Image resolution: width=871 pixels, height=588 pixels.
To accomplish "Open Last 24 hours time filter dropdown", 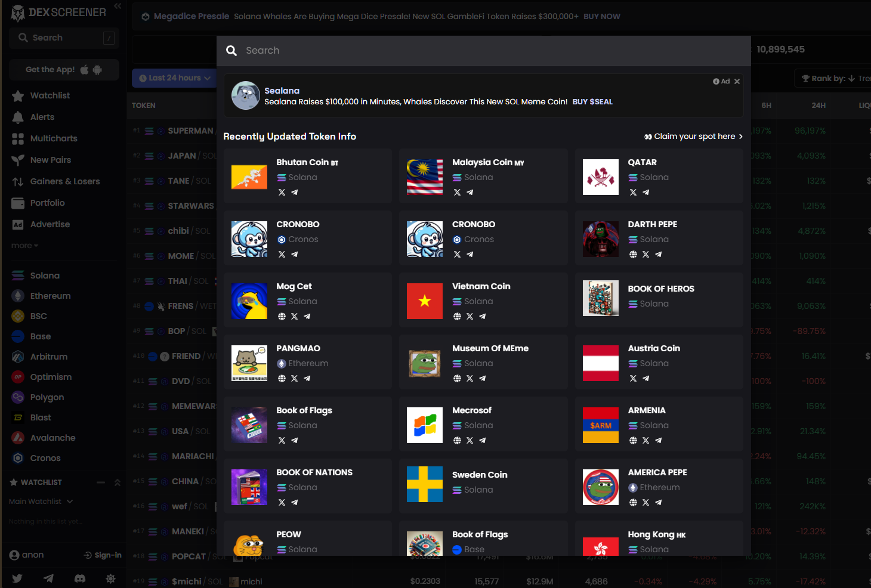I will coord(174,78).
